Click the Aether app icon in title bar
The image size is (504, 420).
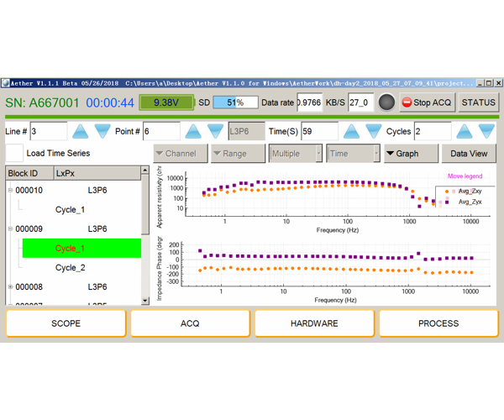pos(5,83)
